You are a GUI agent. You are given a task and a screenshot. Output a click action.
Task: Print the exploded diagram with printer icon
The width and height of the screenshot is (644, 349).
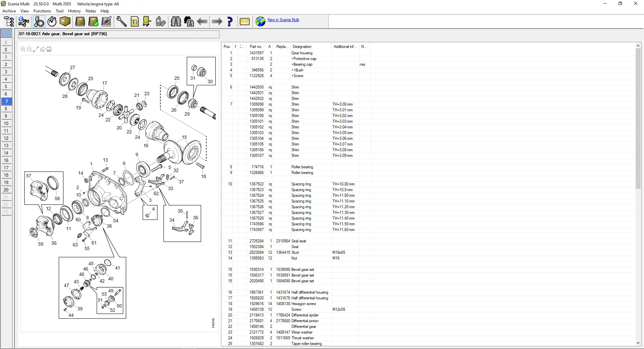click(x=49, y=49)
